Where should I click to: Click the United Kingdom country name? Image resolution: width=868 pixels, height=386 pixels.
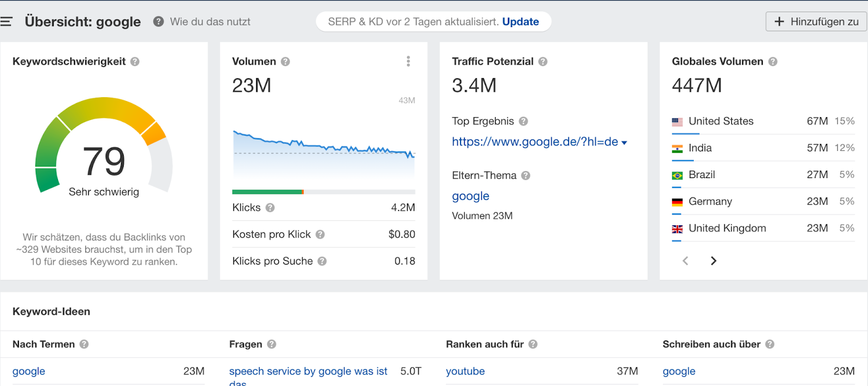(727, 229)
